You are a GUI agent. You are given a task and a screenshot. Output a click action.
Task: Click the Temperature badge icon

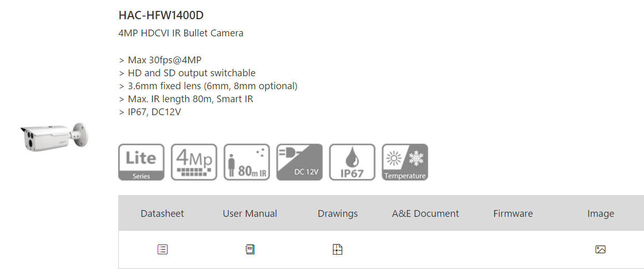[405, 162]
